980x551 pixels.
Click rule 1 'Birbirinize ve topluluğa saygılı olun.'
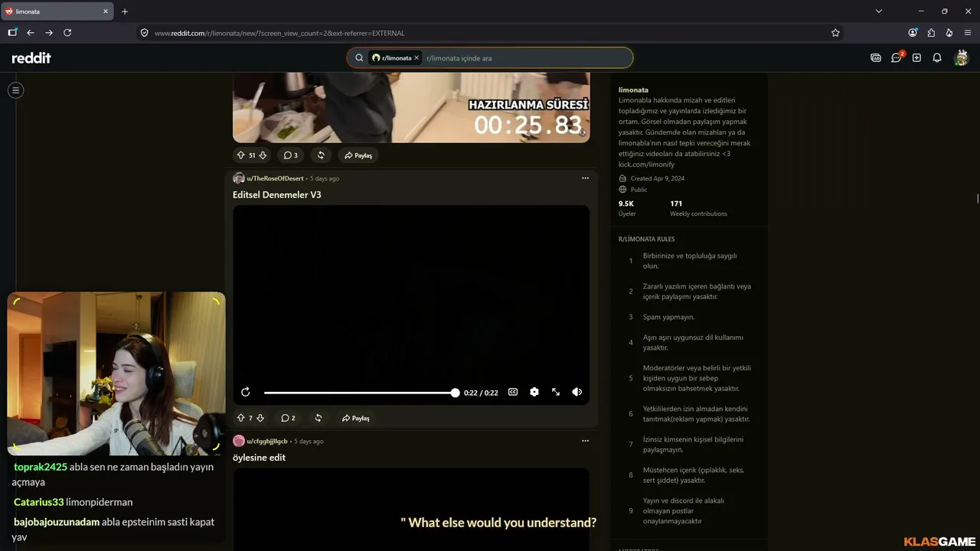tap(690, 261)
